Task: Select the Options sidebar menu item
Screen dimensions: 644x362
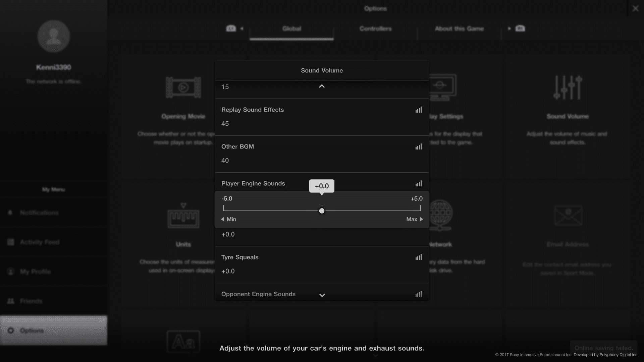Action: (x=54, y=330)
